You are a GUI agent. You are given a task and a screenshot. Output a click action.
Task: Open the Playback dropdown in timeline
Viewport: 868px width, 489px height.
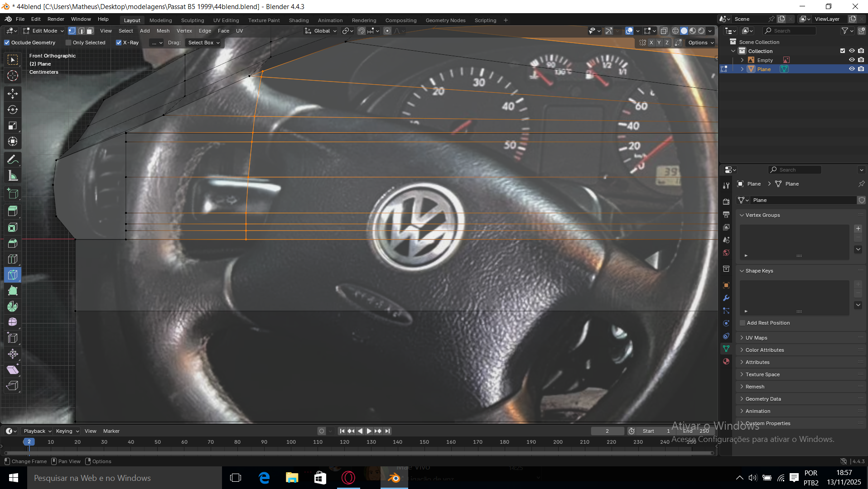[38, 431]
